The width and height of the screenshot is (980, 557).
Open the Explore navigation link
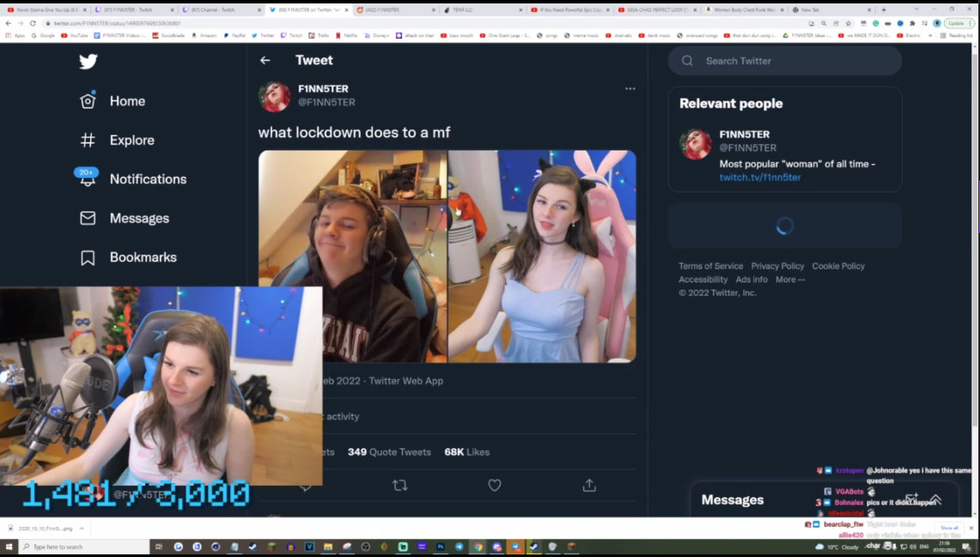click(x=132, y=140)
